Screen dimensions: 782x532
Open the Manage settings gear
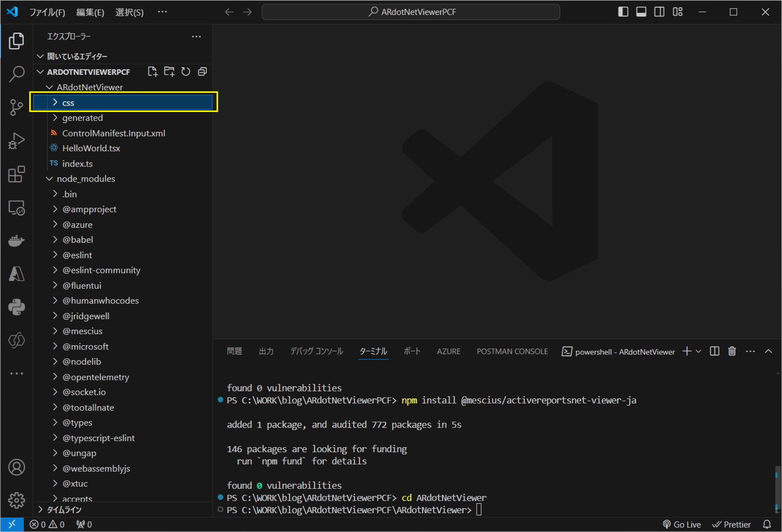coord(16,500)
